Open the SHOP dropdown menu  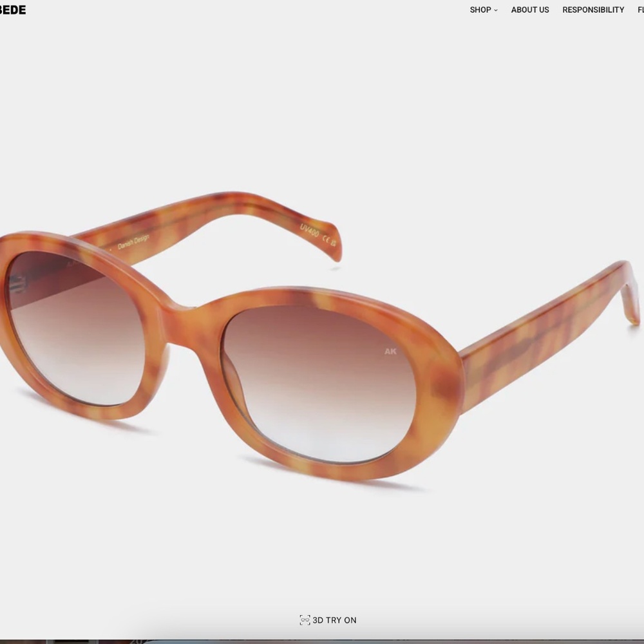click(x=484, y=10)
